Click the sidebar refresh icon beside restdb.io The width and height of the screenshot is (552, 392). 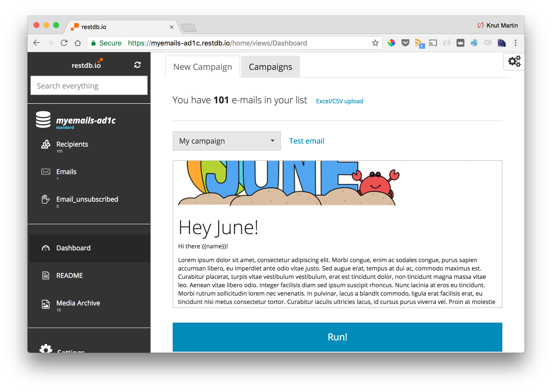(137, 65)
